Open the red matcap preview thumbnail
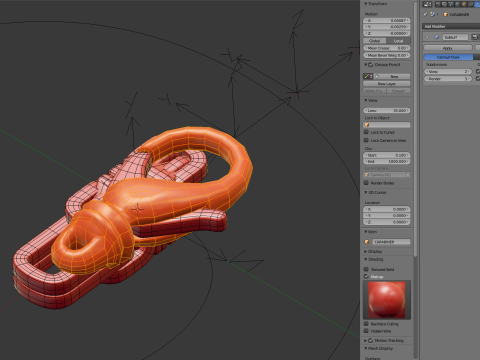The image size is (480, 360). tap(387, 300)
